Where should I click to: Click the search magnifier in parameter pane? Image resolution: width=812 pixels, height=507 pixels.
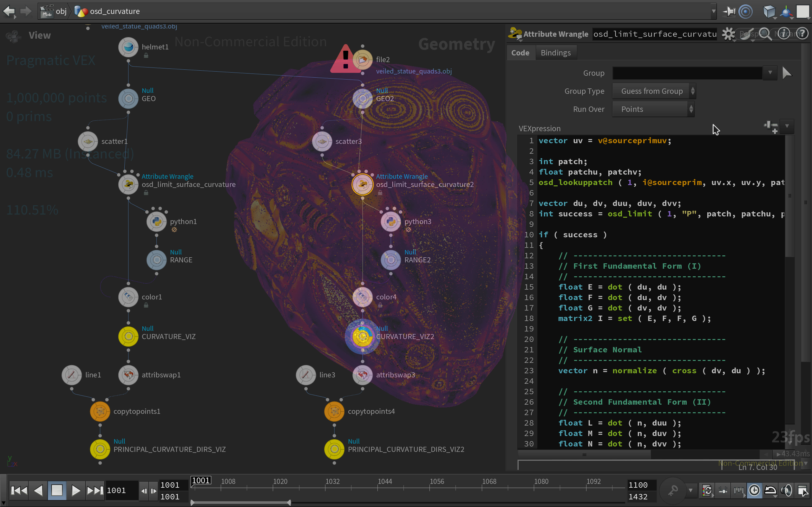click(765, 34)
